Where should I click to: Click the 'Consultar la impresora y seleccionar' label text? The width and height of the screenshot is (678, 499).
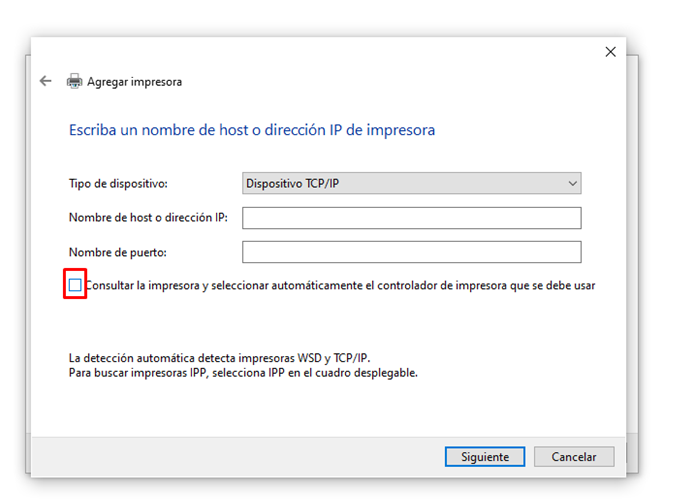pyautogui.click(x=340, y=286)
